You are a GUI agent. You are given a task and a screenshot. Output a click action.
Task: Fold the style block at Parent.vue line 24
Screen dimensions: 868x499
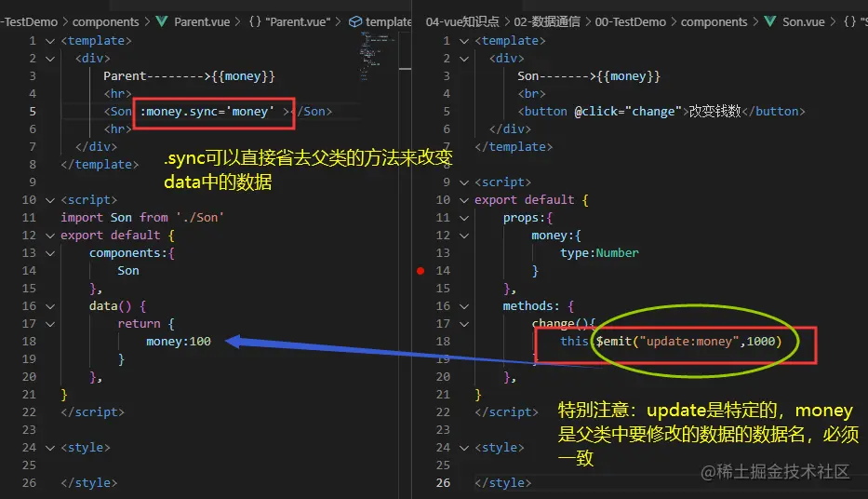click(x=50, y=448)
